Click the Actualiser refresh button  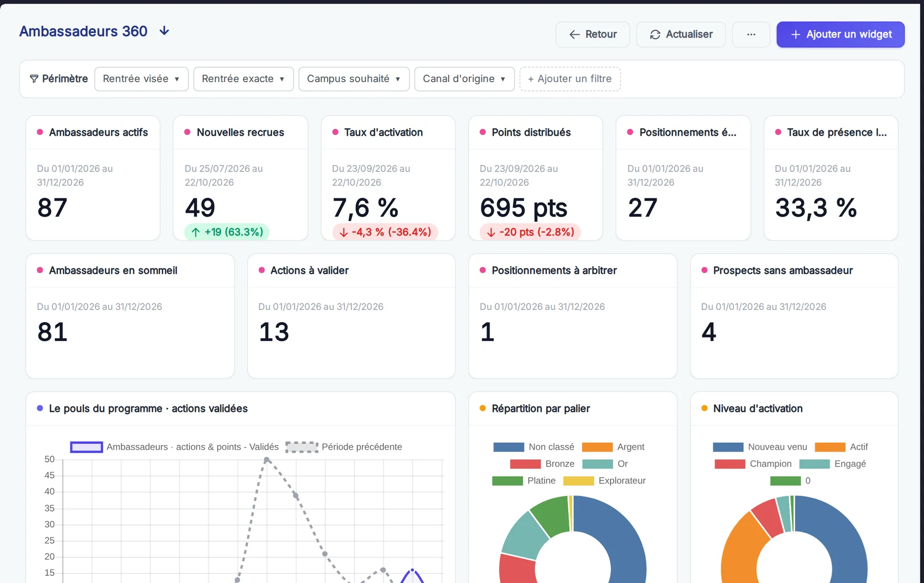click(681, 34)
